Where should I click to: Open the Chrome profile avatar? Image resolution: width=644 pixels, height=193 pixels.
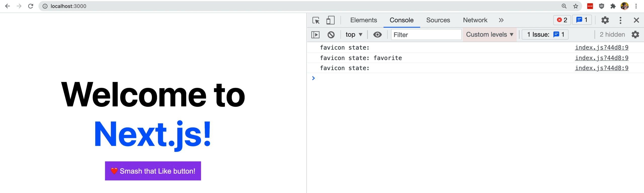click(625, 6)
